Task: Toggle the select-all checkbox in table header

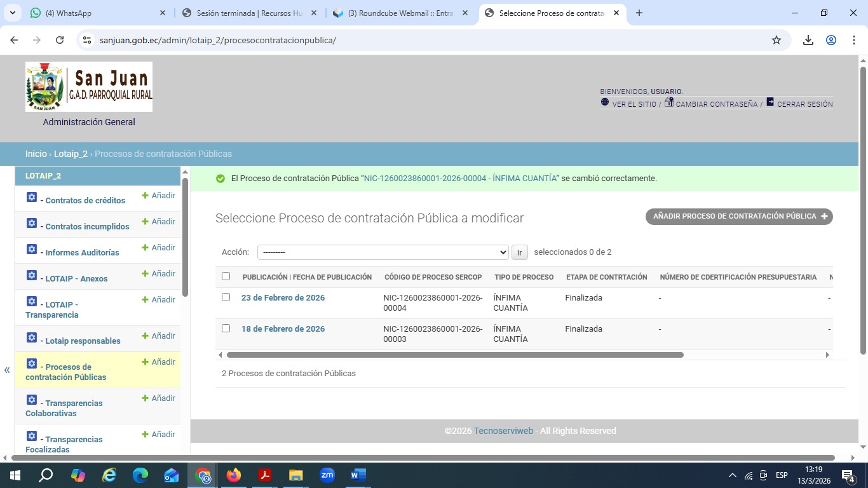Action: coord(226,276)
